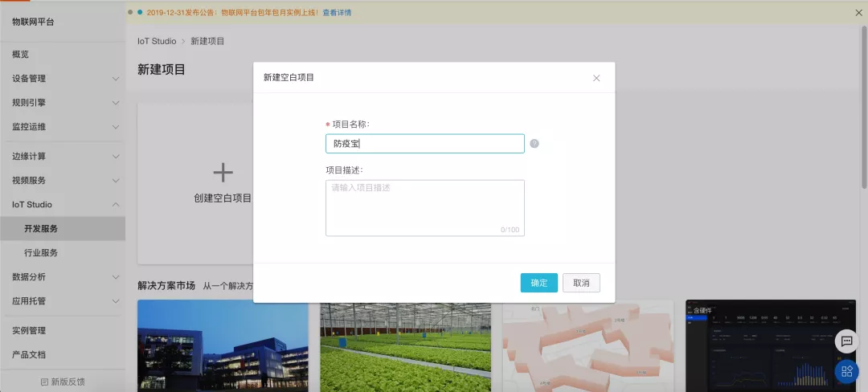Click 新建项目 in the breadcrumb
The height and width of the screenshot is (392, 868).
click(207, 41)
